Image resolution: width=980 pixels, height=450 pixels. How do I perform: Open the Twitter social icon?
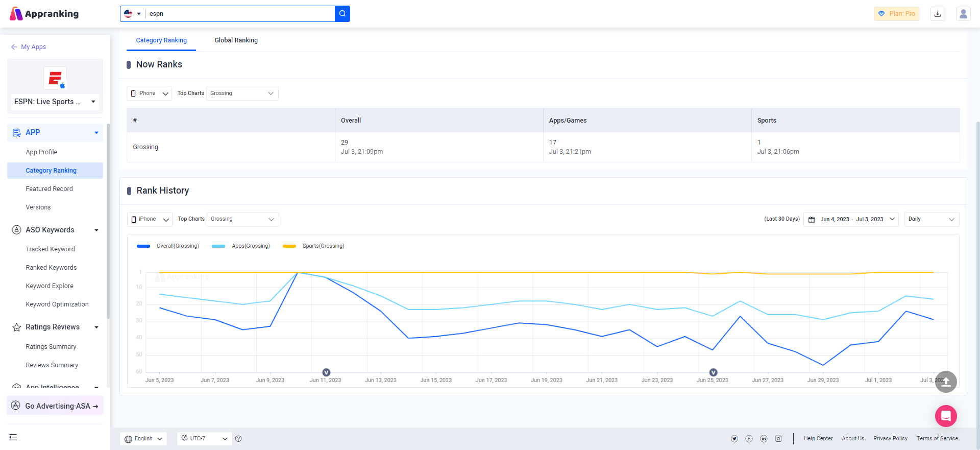[x=734, y=439]
